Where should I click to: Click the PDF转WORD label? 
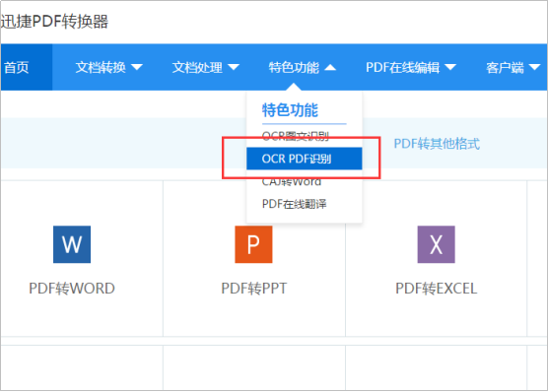click(x=72, y=289)
